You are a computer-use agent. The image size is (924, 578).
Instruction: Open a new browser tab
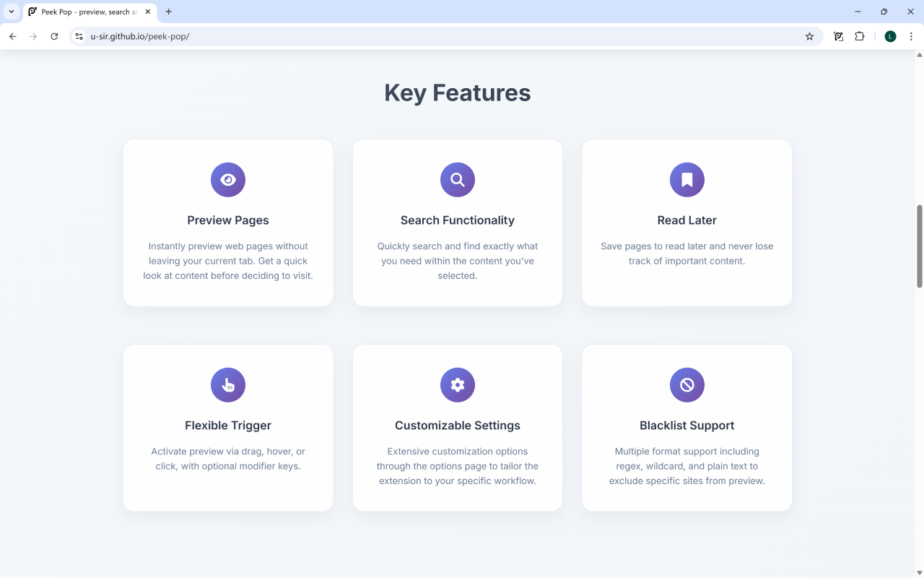(x=169, y=12)
